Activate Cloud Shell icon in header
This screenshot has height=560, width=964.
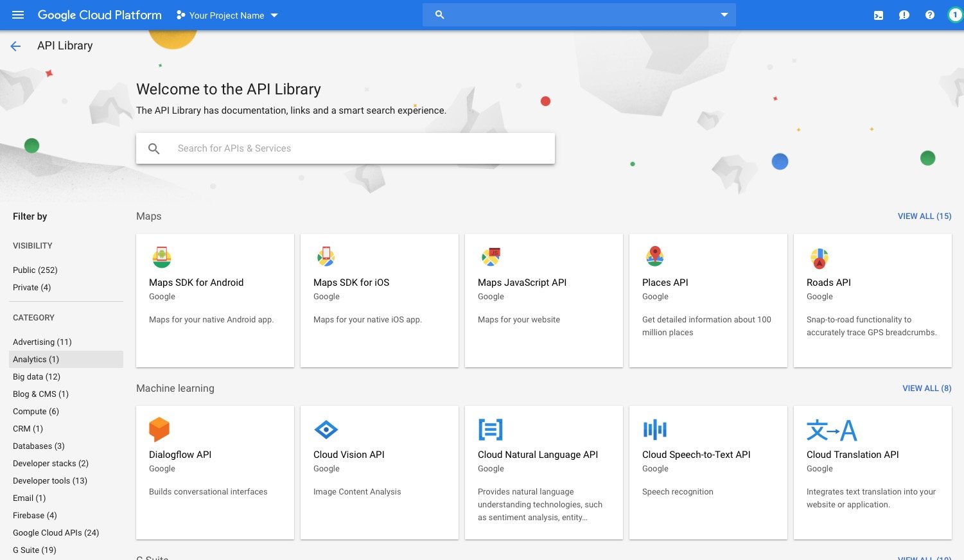point(879,15)
